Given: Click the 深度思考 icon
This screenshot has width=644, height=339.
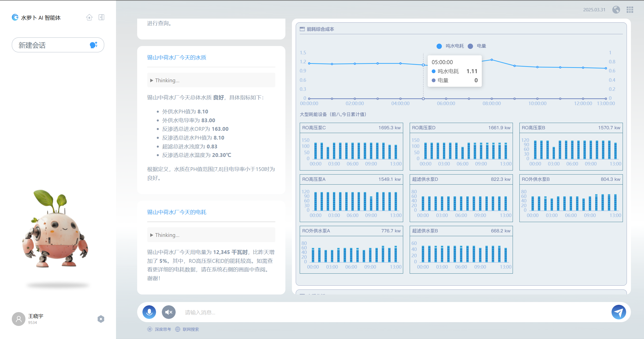Looking at the screenshot, I should click(150, 329).
